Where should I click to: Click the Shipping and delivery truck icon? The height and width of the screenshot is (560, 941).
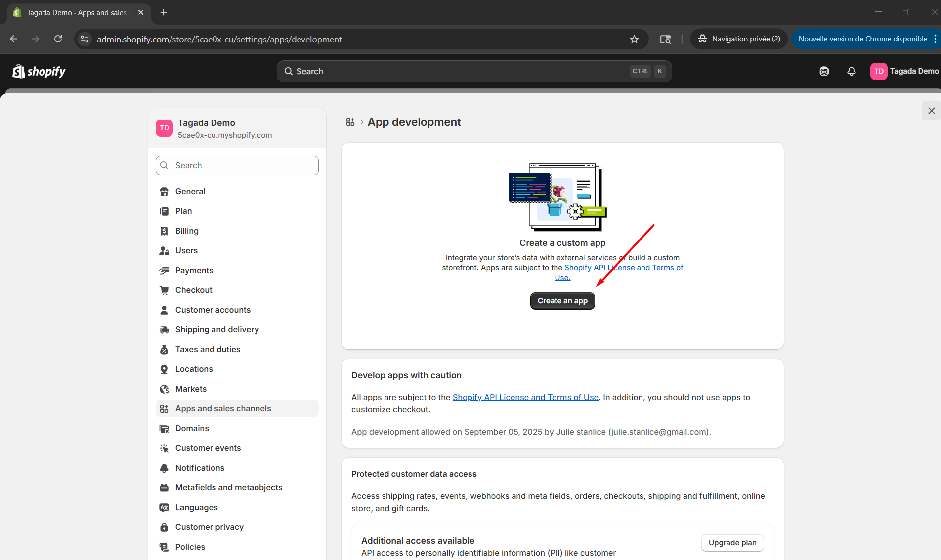coord(164,330)
